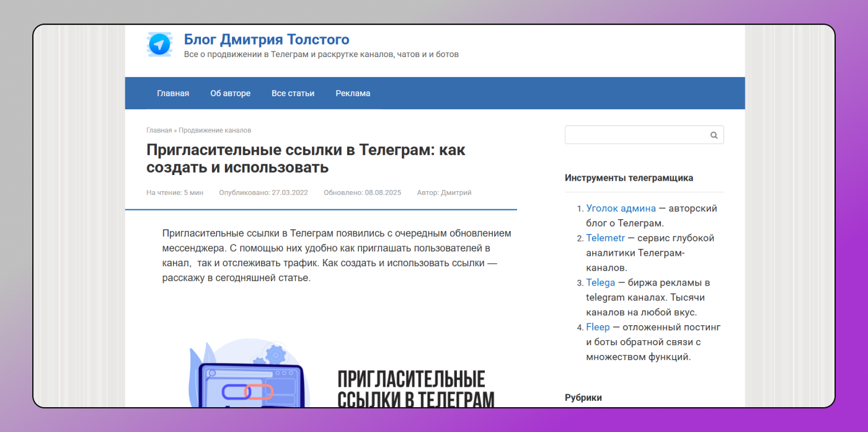Open the 'Уголок админа' link

point(621,209)
